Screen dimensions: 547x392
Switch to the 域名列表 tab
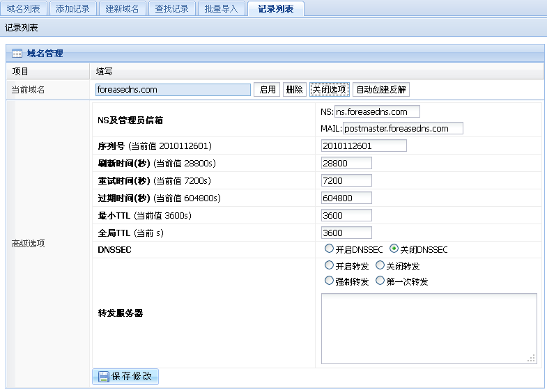click(x=24, y=9)
